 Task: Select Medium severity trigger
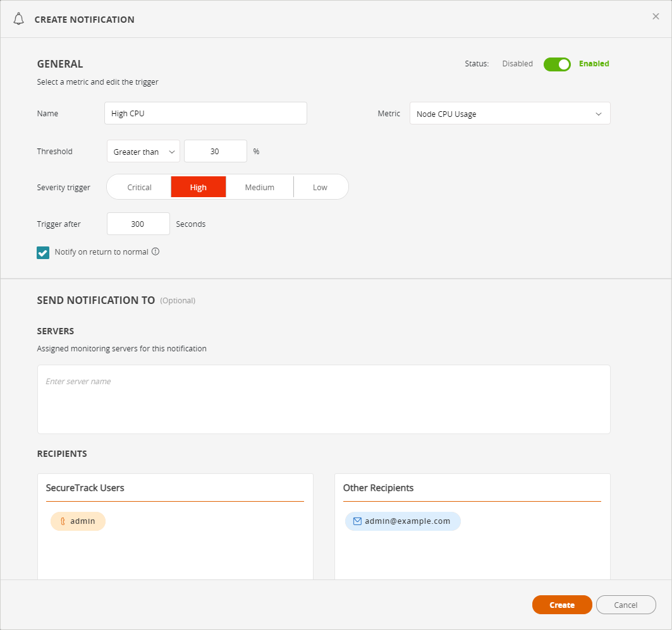(259, 187)
